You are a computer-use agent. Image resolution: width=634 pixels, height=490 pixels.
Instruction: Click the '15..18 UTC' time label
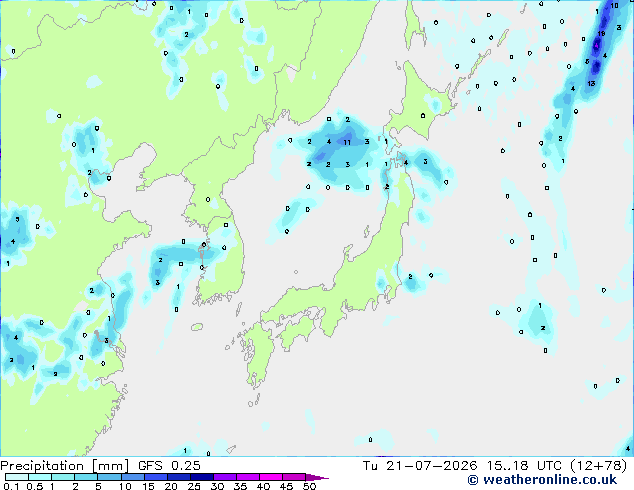pyautogui.click(x=524, y=466)
